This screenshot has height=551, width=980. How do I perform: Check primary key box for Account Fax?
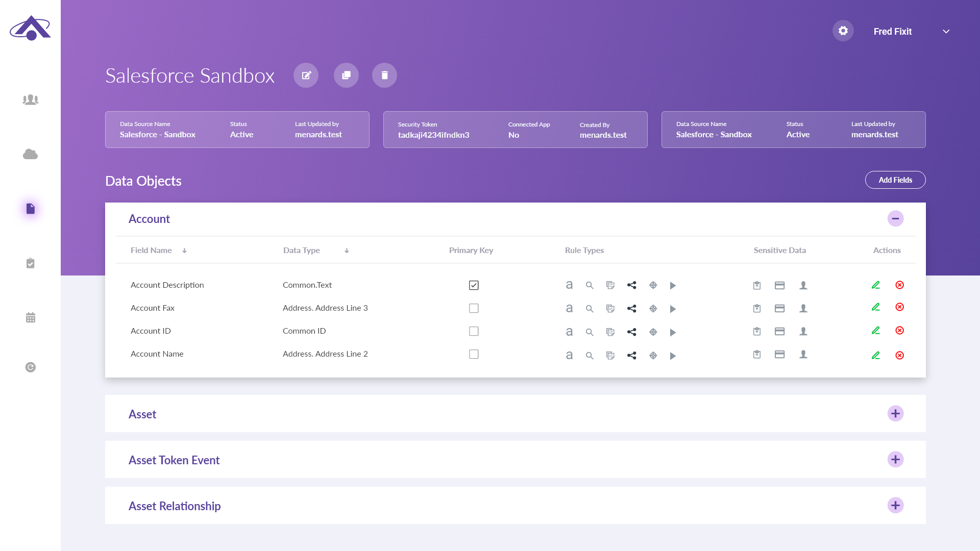coord(474,308)
